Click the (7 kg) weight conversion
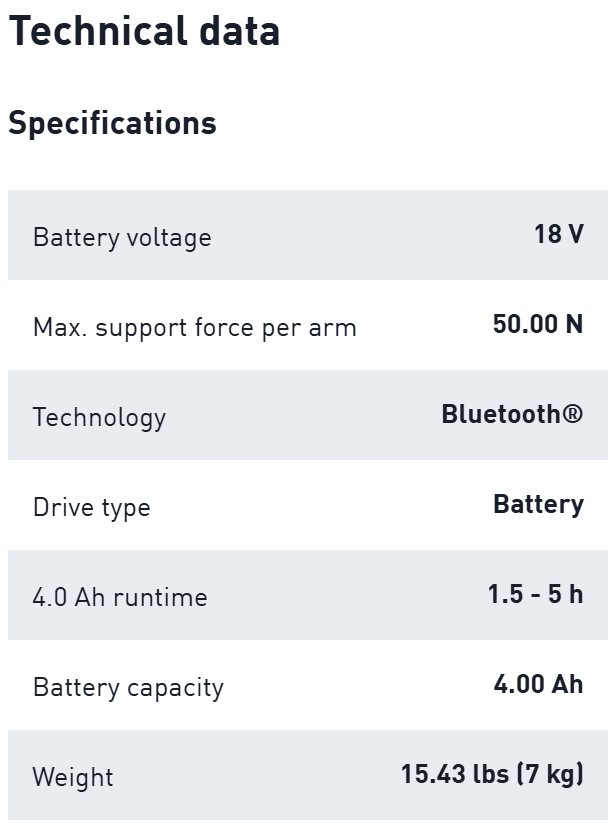The image size is (616, 826). click(550, 774)
